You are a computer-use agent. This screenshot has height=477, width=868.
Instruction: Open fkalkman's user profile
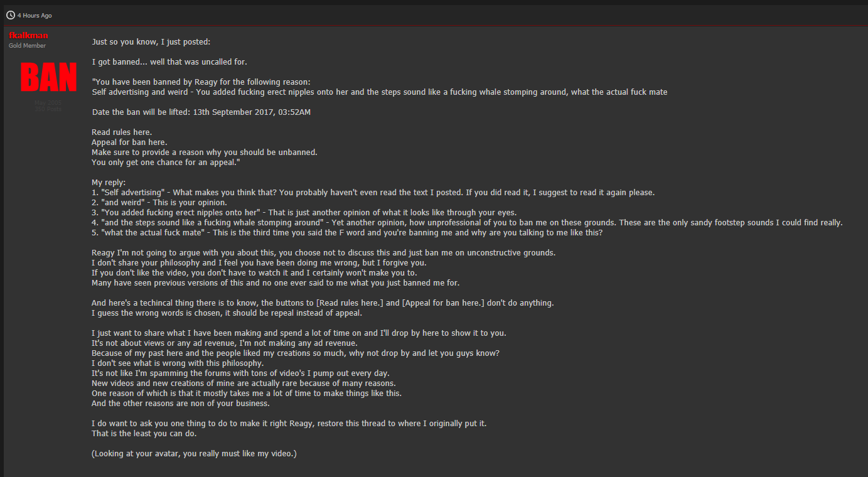28,36
